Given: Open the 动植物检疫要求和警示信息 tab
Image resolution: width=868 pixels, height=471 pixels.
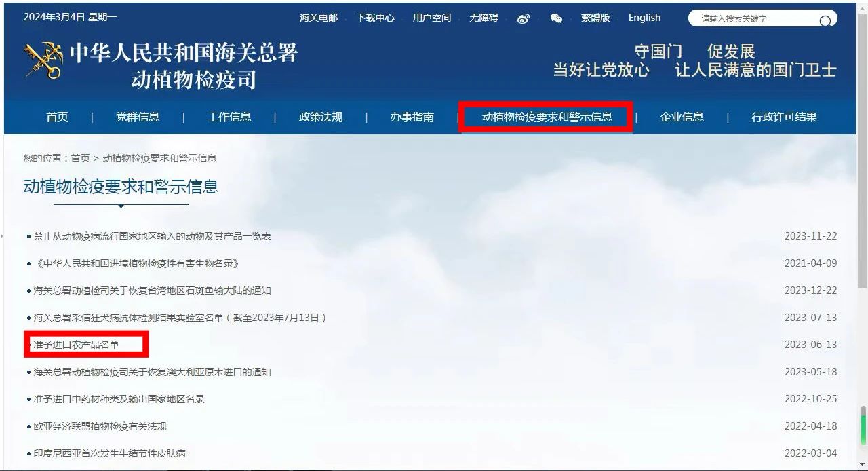Looking at the screenshot, I should pos(547,117).
